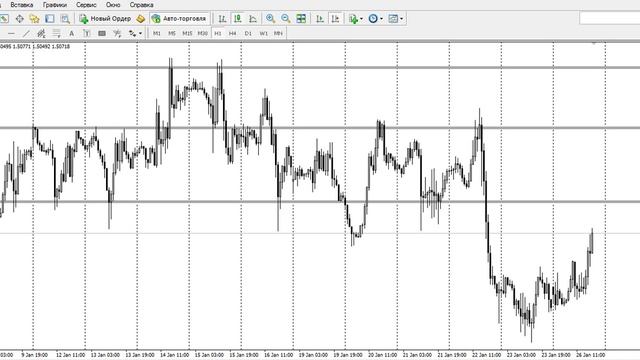Select the trendline drawing tool

tap(26, 33)
